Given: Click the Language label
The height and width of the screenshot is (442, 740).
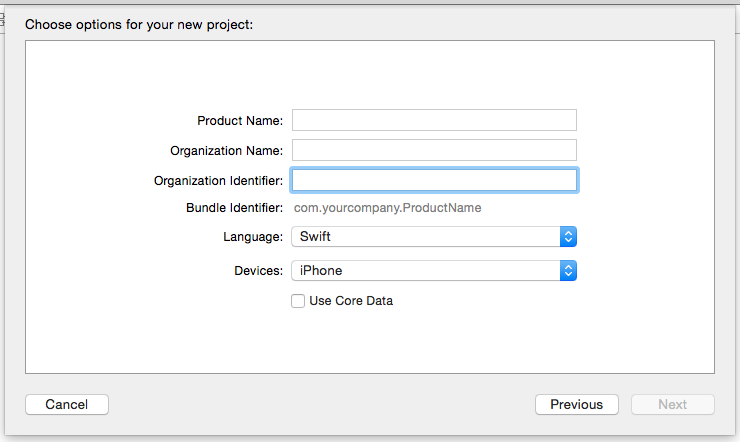Looking at the screenshot, I should click(x=253, y=237).
